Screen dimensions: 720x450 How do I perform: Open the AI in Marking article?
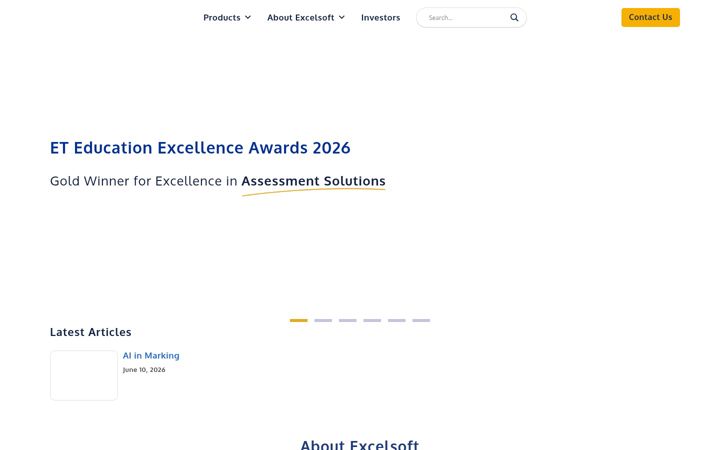pyautogui.click(x=151, y=355)
